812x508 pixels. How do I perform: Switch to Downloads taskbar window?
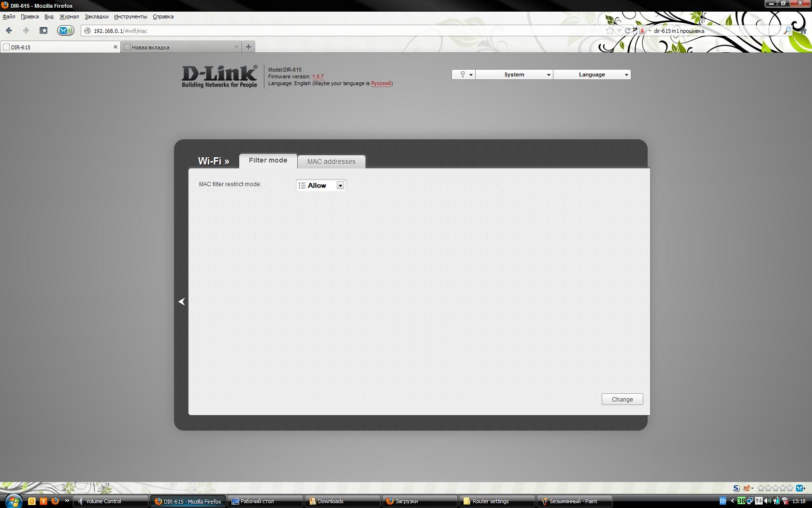(x=343, y=501)
